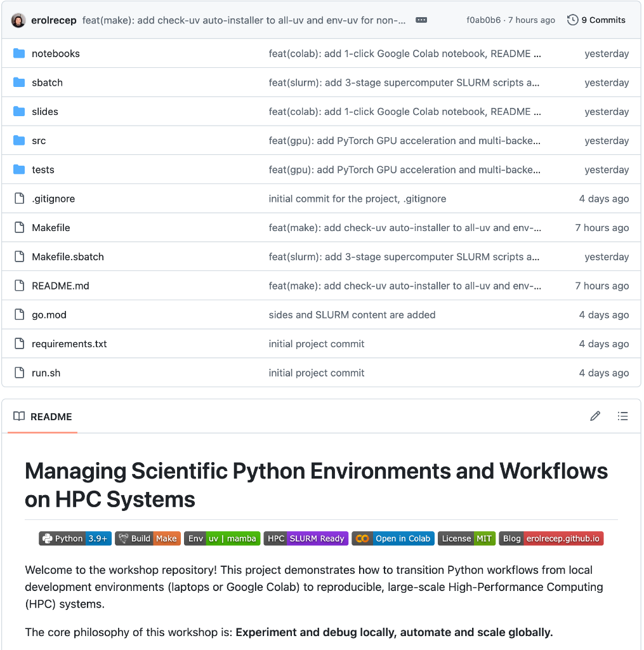Click the Env uv | mamba badge
Viewport: 644px width, 650px height.
pos(222,538)
